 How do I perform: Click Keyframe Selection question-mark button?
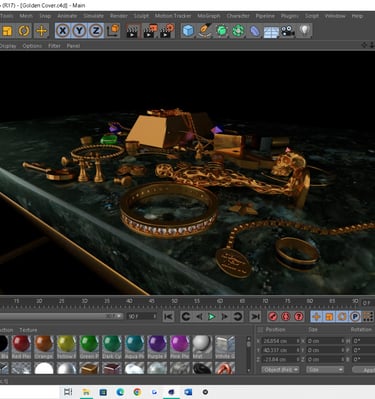tap(299, 316)
